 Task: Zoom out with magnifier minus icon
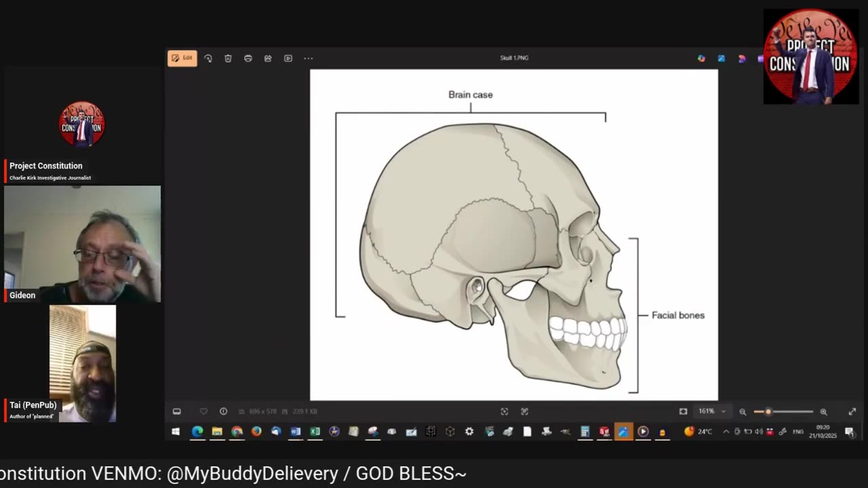(743, 411)
